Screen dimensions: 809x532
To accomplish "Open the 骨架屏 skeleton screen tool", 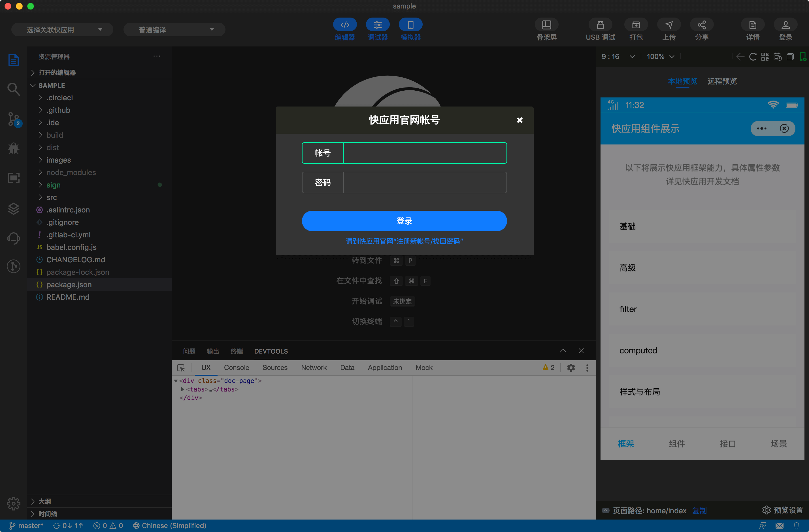I will click(x=546, y=25).
